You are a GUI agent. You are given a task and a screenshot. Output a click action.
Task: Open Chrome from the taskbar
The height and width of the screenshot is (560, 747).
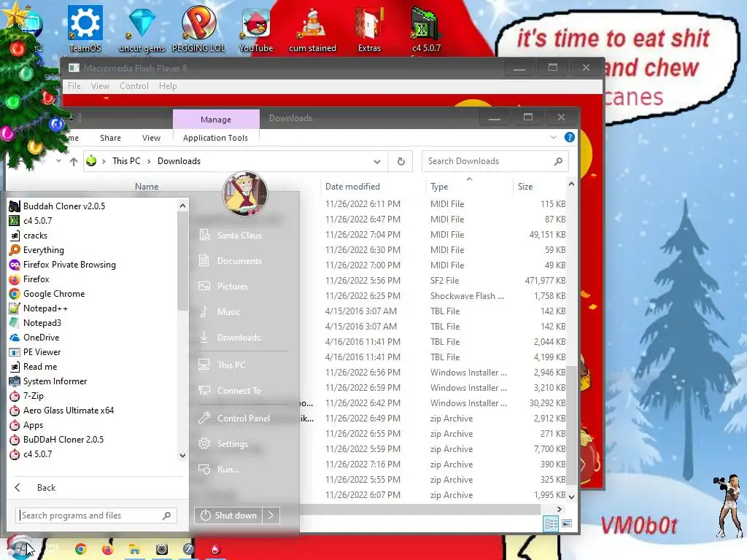pos(80,549)
